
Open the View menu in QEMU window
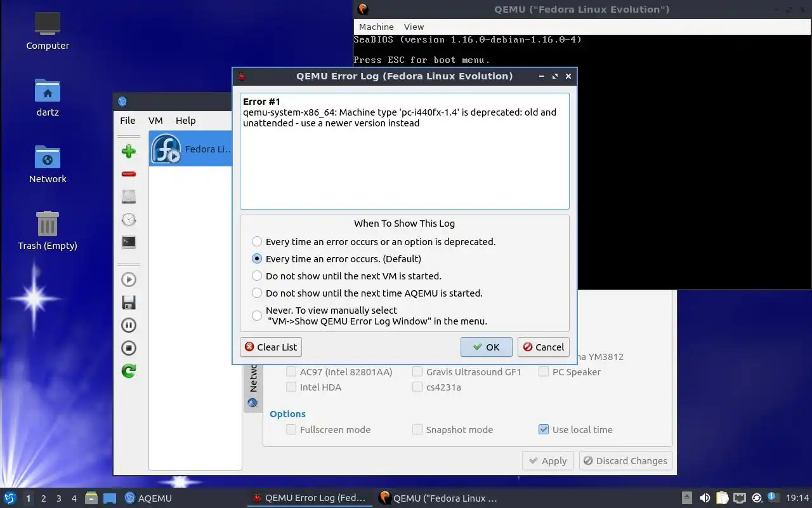414,27
